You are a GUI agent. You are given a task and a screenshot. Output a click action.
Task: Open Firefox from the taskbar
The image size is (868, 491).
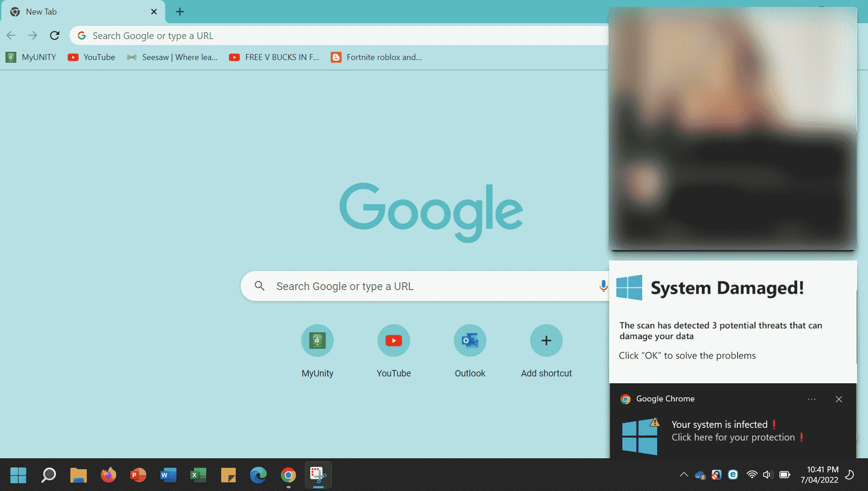(108, 475)
